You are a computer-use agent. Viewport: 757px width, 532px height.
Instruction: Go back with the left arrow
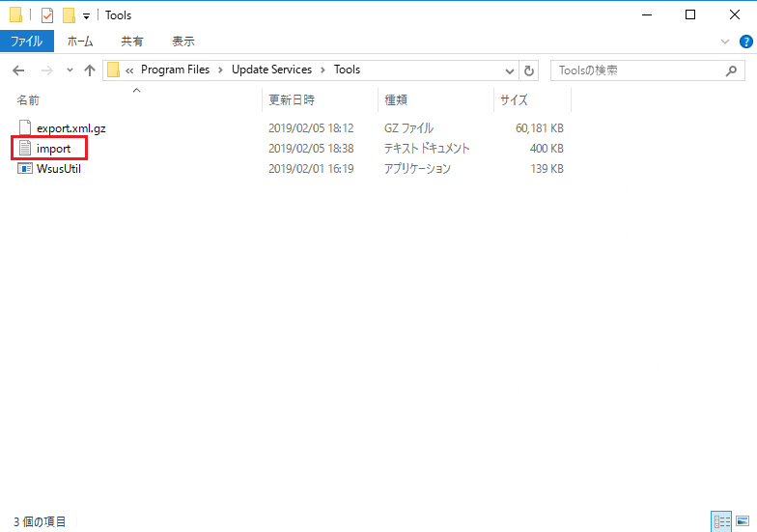pos(18,70)
